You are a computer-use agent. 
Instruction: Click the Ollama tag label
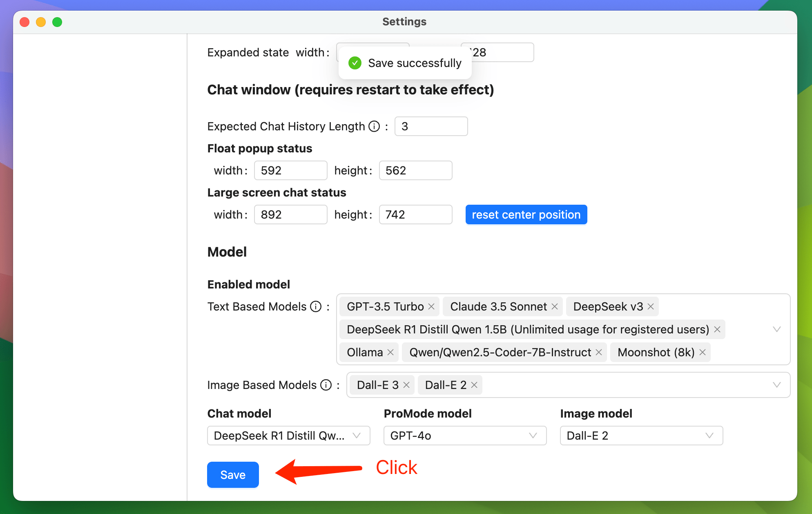coord(365,352)
